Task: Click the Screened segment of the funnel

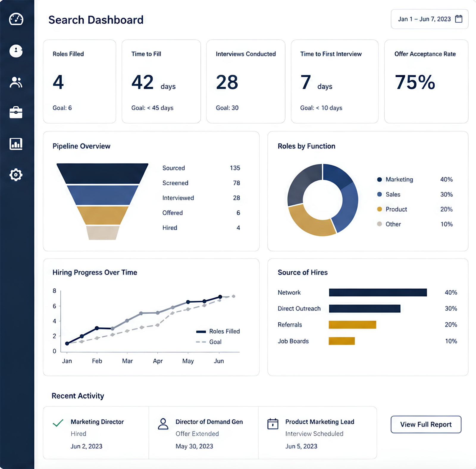Action: pyautogui.click(x=102, y=195)
